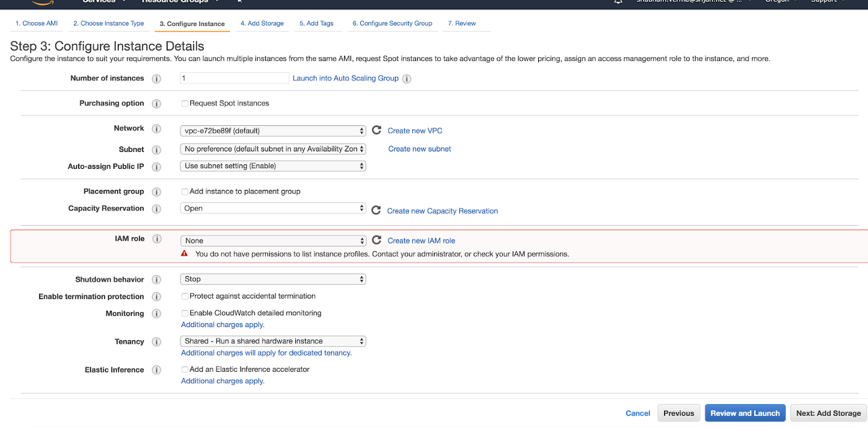Click info icon next to Number of instances
The image size is (868, 427).
click(x=157, y=79)
